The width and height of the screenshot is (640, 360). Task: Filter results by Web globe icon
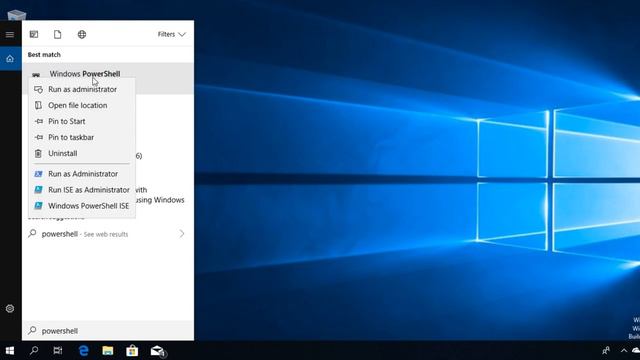point(82,35)
